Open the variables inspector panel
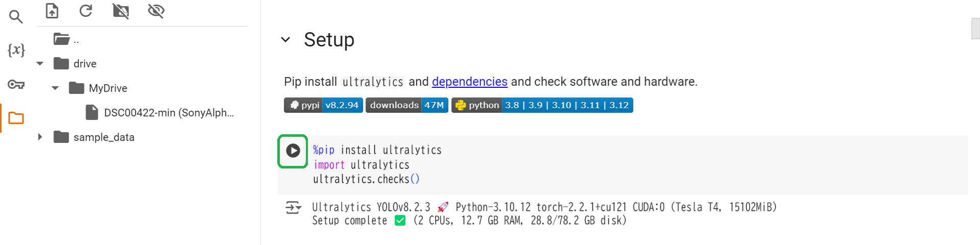980x245 pixels. coord(16,50)
